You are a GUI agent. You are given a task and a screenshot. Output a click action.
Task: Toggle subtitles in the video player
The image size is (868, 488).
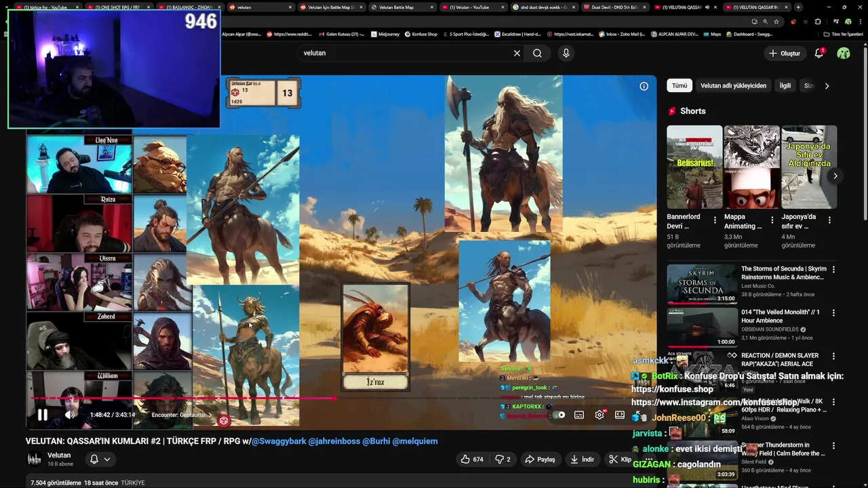click(x=579, y=415)
